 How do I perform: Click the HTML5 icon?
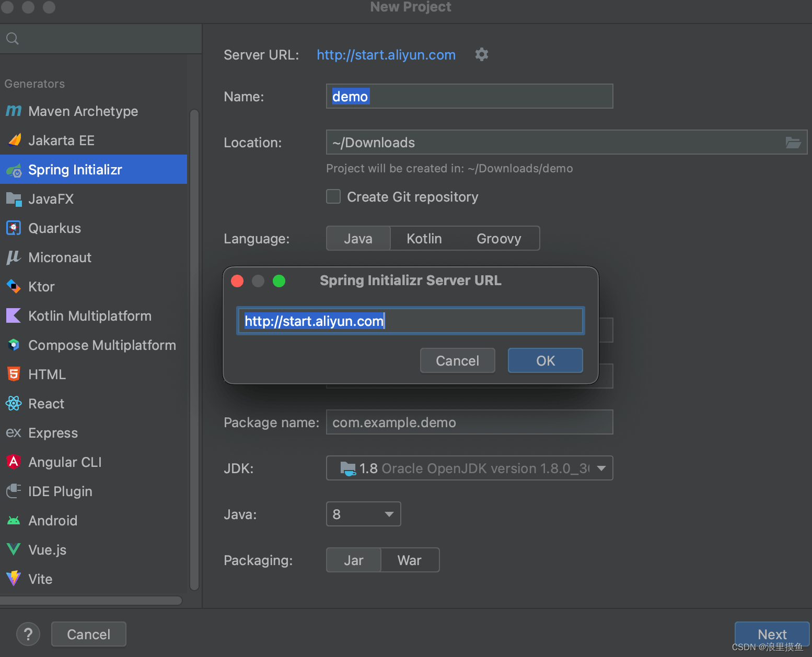coord(14,374)
